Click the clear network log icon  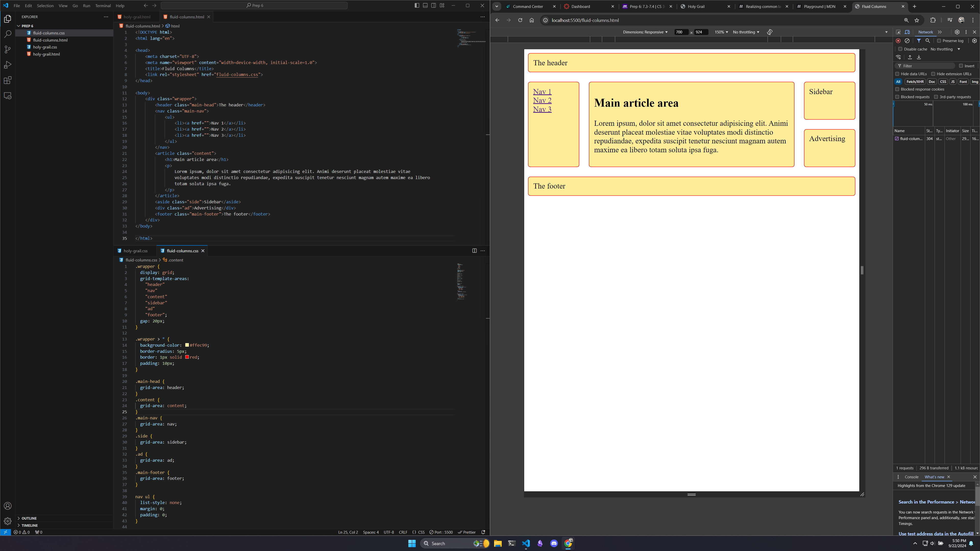[907, 41]
